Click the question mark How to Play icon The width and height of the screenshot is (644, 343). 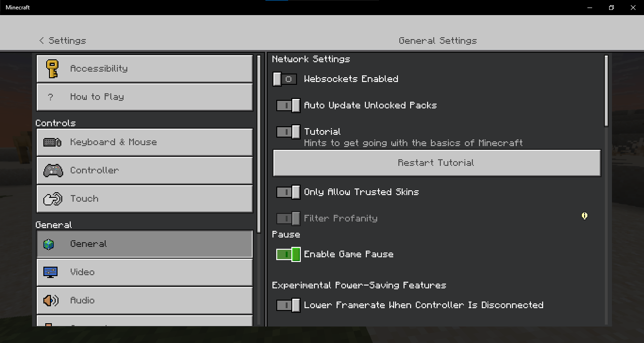point(51,97)
